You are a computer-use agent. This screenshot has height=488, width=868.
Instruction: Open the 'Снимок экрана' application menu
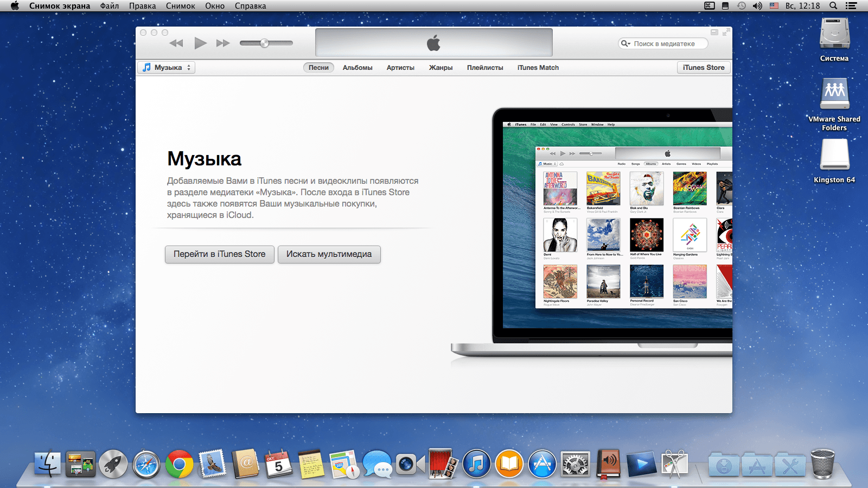coord(60,6)
